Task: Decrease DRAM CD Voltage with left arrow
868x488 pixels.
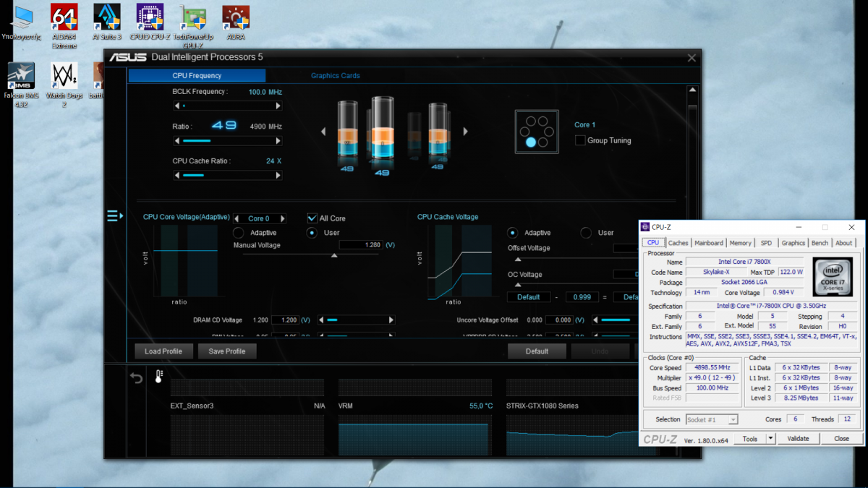Action: (x=322, y=320)
